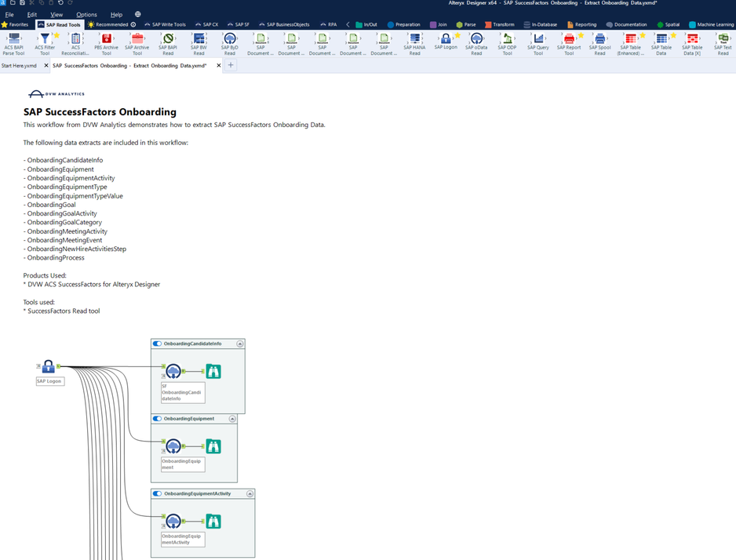736x560 pixels.
Task: Choose the SAP ByD Read tool
Action: (x=230, y=38)
